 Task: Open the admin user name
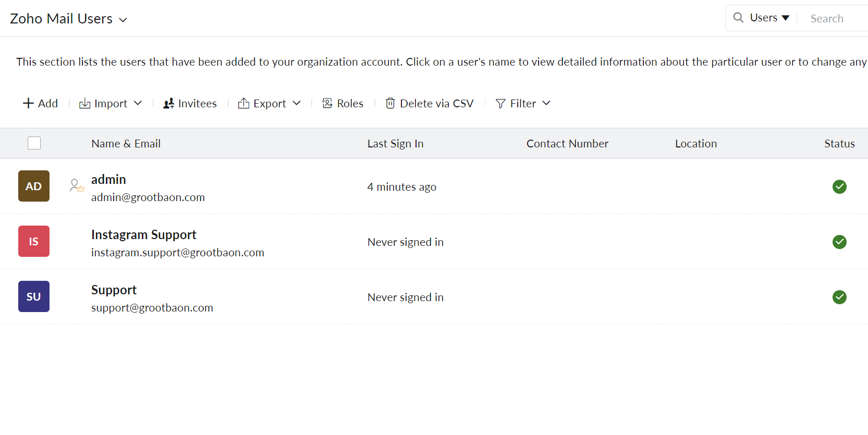tap(108, 179)
